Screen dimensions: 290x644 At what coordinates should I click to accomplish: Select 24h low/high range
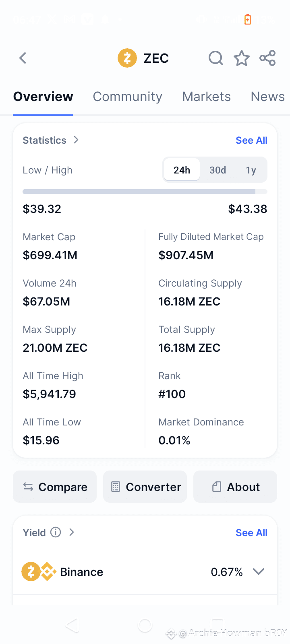(182, 170)
